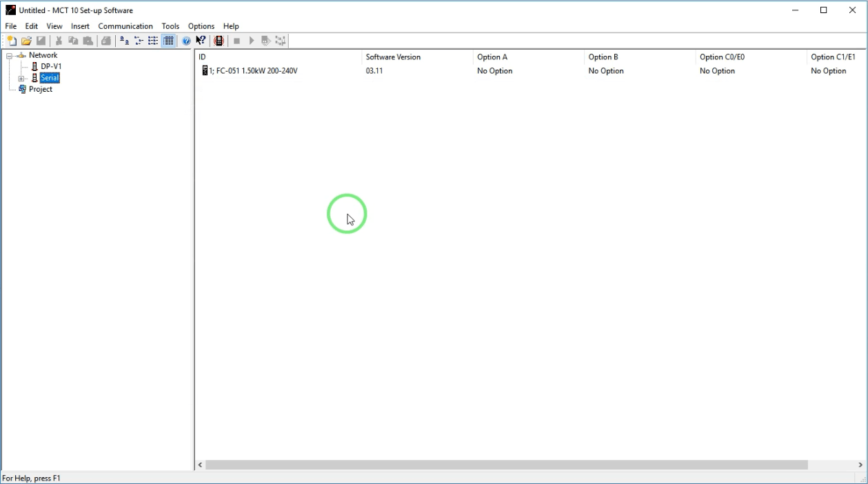The image size is (868, 484).
Task: Click the horizontal scrollbar right arrow
Action: coord(860,465)
